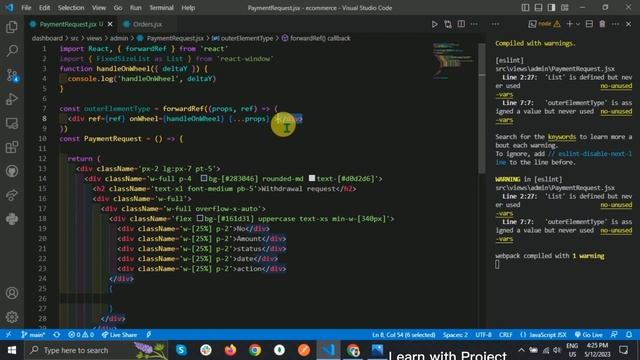Split the editor to the right

pos(461,24)
